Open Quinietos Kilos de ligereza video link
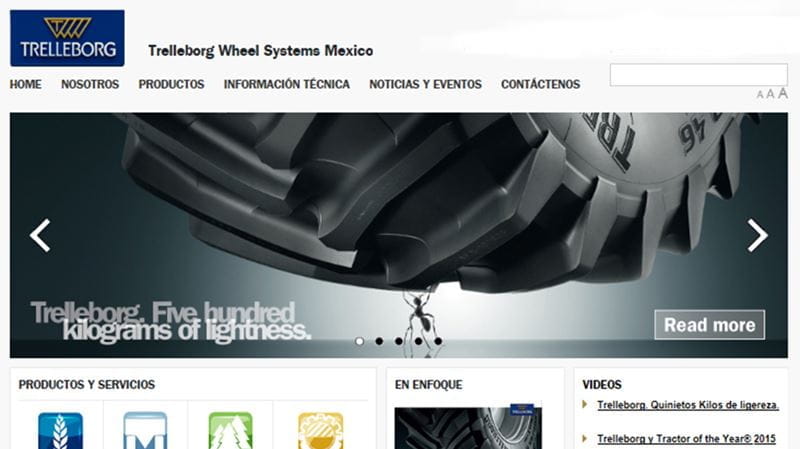The width and height of the screenshot is (800, 449). [688, 405]
